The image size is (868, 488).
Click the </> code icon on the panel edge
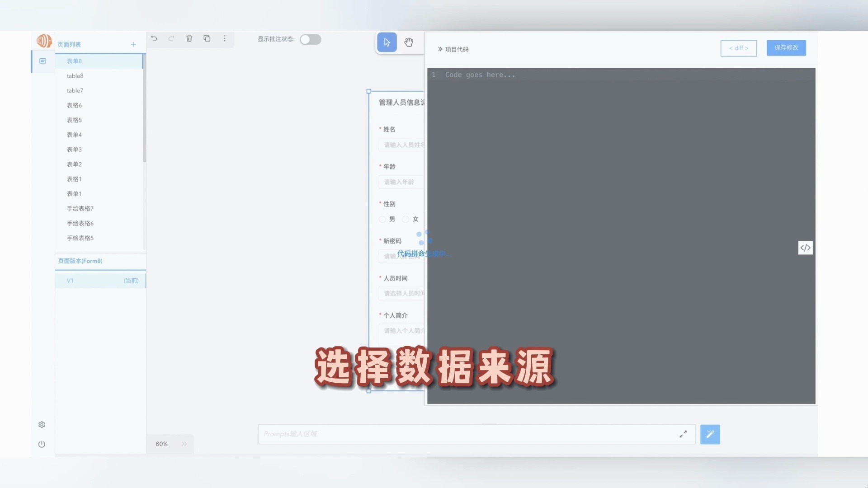(x=805, y=247)
